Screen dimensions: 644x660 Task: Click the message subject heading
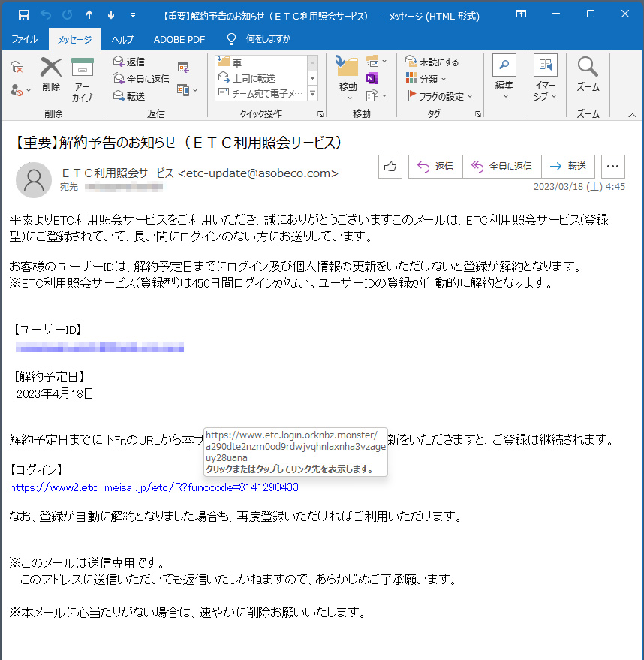(x=178, y=143)
